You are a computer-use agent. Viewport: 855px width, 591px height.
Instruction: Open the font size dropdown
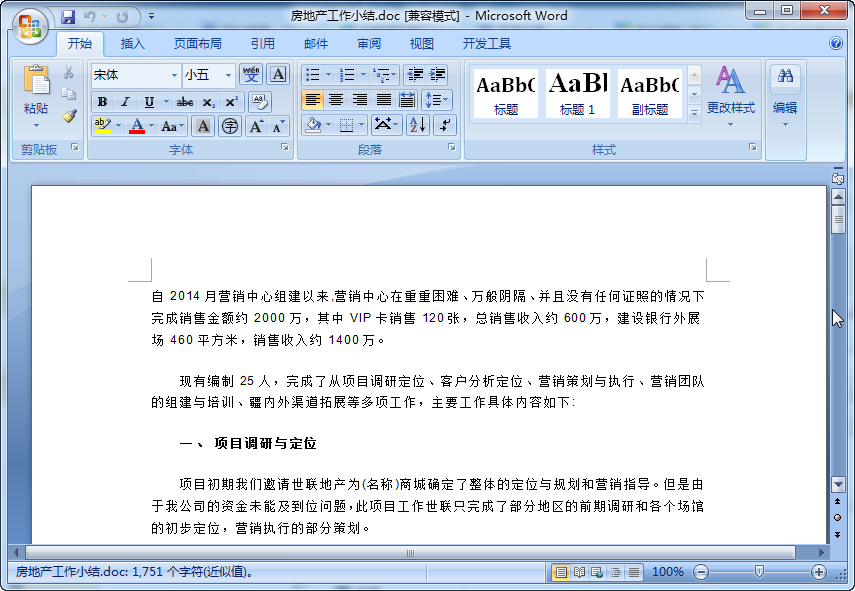pos(228,74)
